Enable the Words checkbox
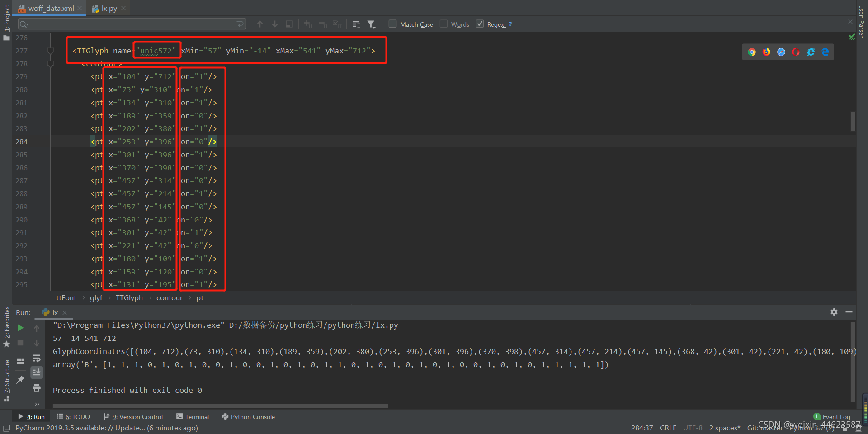Image resolution: width=868 pixels, height=434 pixels. click(443, 24)
